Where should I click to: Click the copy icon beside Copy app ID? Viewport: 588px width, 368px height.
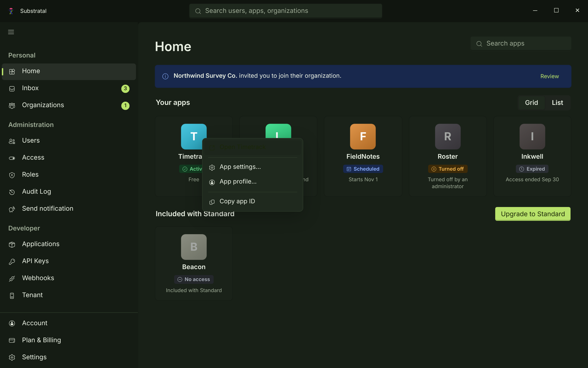(212, 202)
